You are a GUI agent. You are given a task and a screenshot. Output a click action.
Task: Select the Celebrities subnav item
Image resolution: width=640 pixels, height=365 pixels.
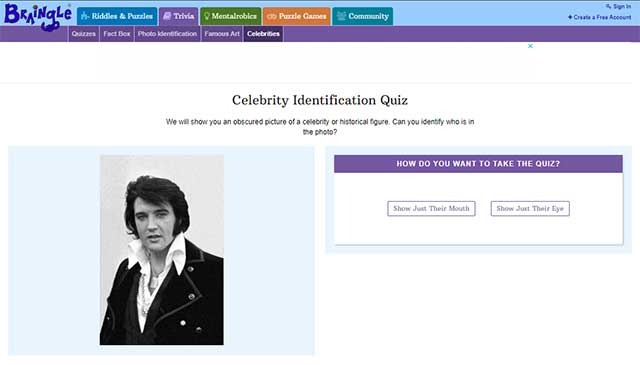(x=263, y=34)
